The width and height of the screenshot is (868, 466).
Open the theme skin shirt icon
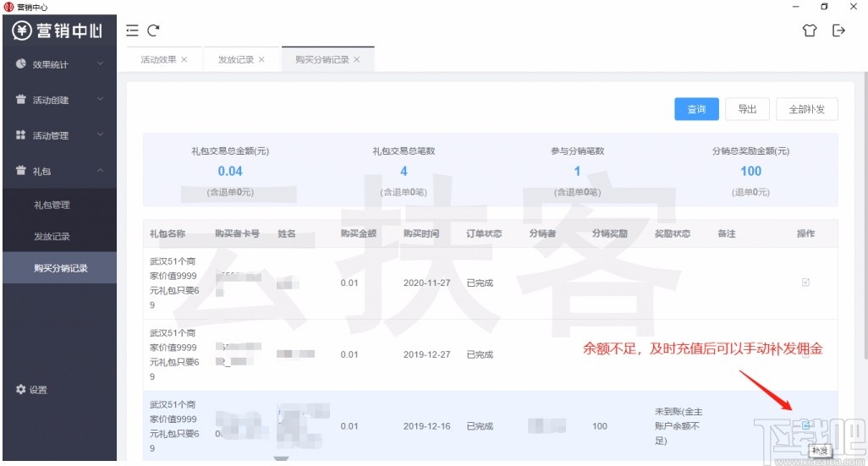tap(810, 30)
